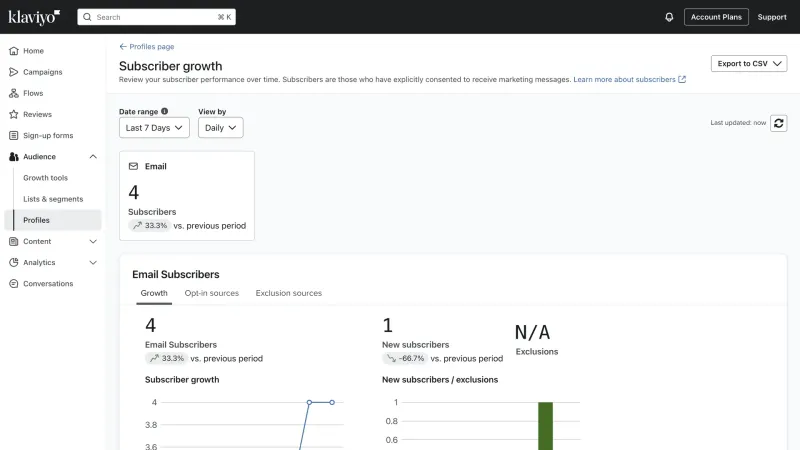Image resolution: width=800 pixels, height=450 pixels.
Task: Click the Last updated: now text
Action: point(738,123)
